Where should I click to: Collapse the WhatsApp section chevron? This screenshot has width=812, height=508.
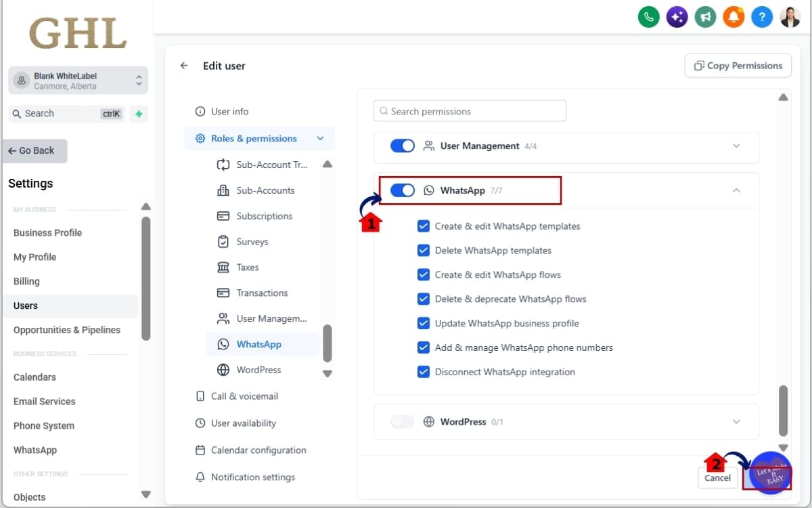737,190
